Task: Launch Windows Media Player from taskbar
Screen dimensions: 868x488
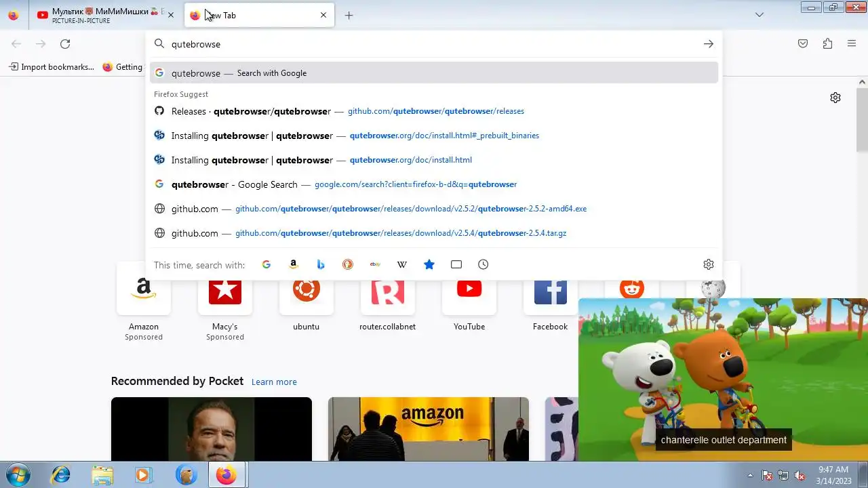Action: click(x=143, y=475)
